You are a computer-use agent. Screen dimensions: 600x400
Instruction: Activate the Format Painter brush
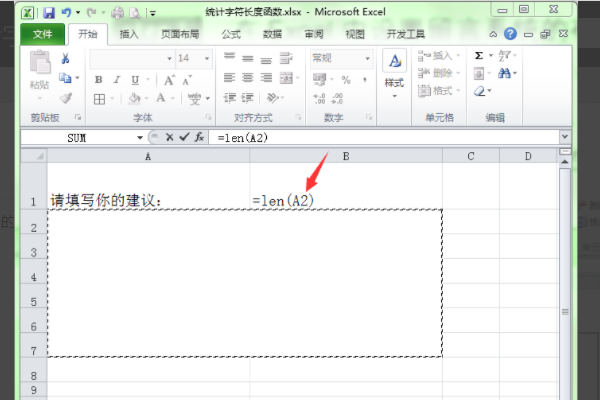click(x=66, y=98)
